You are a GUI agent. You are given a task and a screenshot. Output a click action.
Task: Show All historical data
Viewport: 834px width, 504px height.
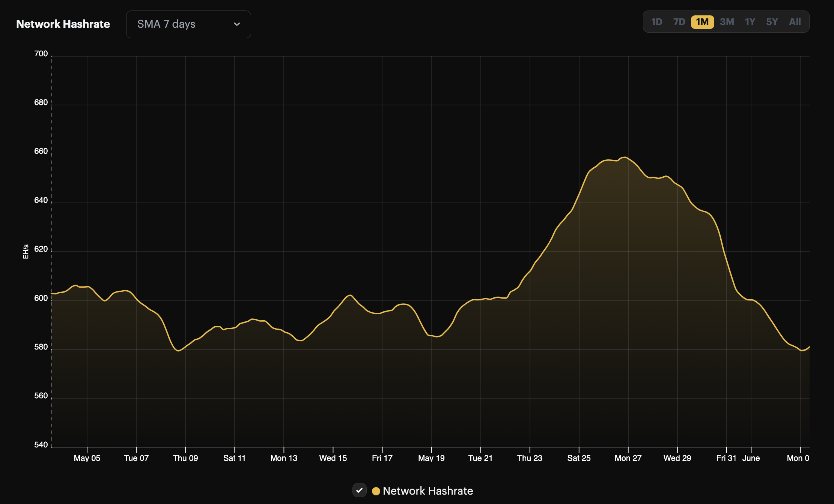pos(794,22)
